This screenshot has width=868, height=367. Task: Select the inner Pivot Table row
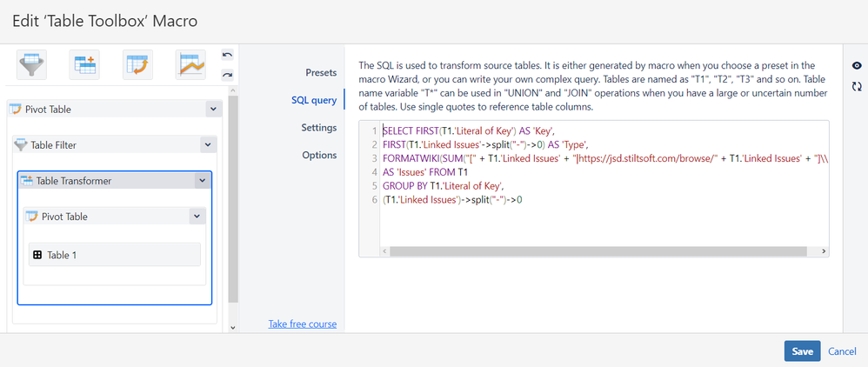[115, 217]
